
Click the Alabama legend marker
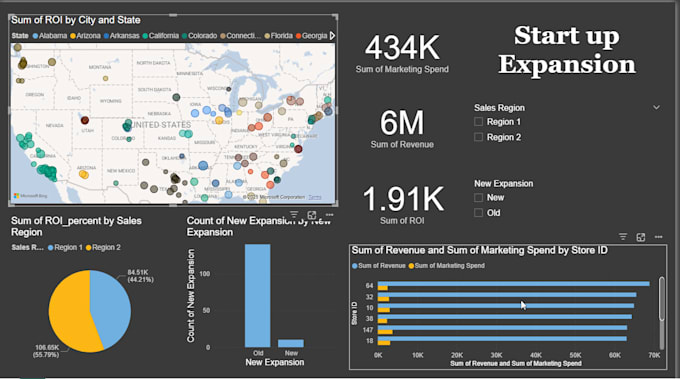click(x=36, y=36)
